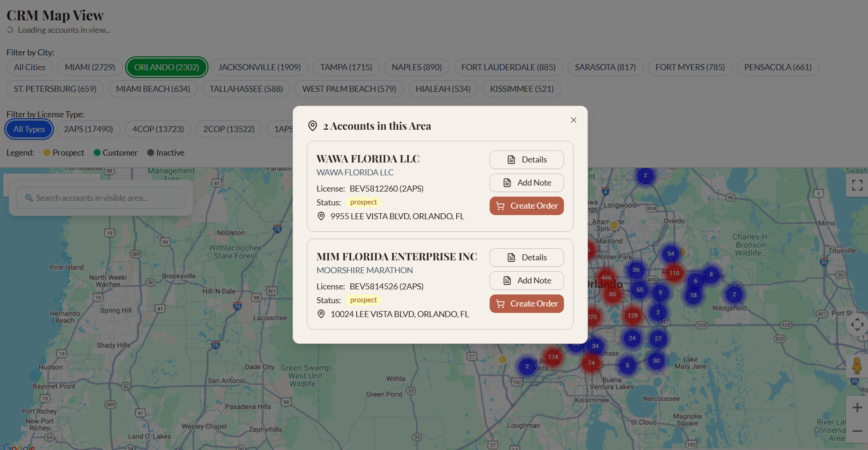
Task: Switch to the TAMPA (1715) city filter
Action: pos(346,67)
